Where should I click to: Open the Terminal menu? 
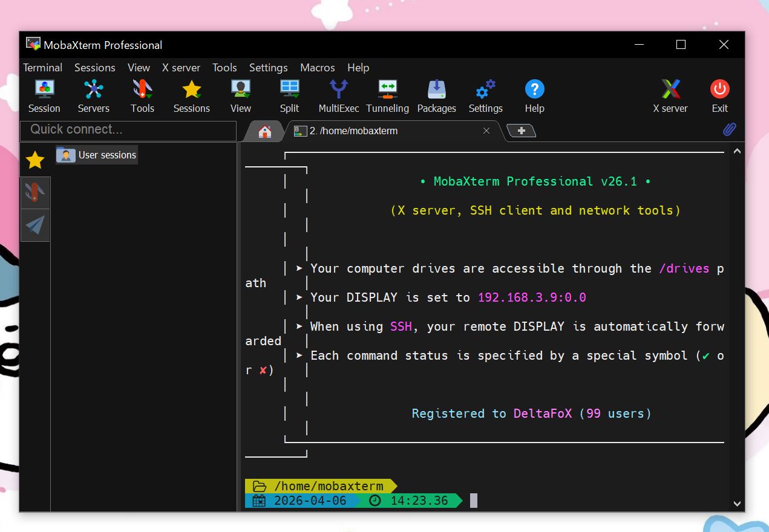(42, 68)
